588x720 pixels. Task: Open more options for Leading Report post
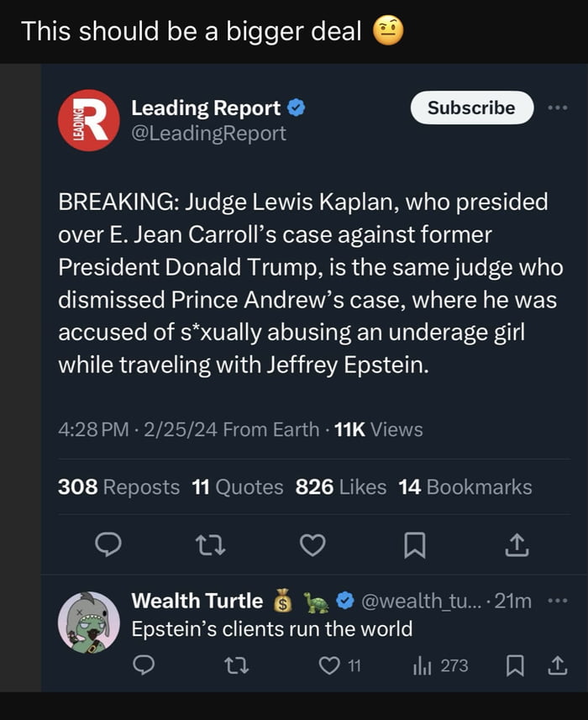557,108
